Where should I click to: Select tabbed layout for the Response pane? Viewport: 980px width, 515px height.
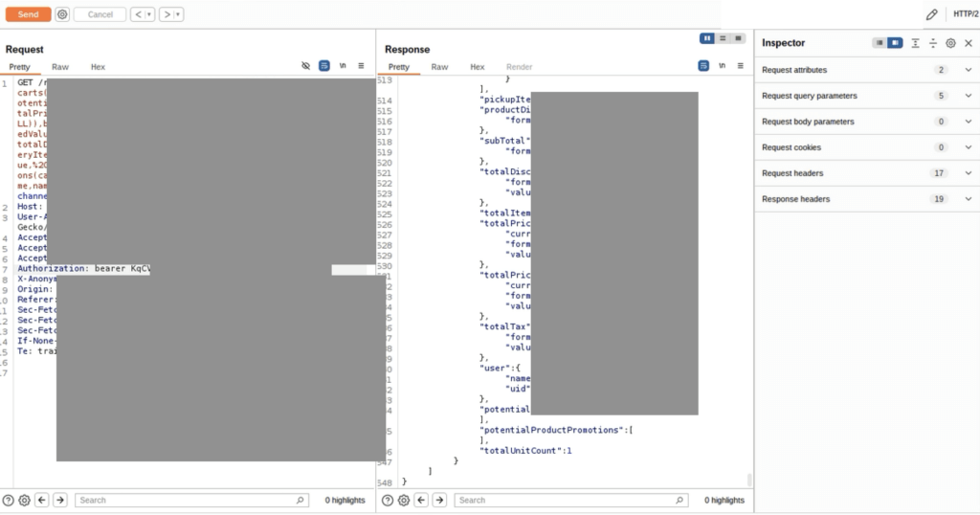738,38
